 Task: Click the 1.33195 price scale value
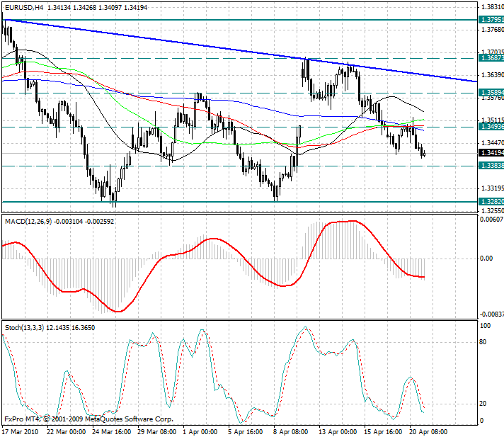[x=493, y=188]
